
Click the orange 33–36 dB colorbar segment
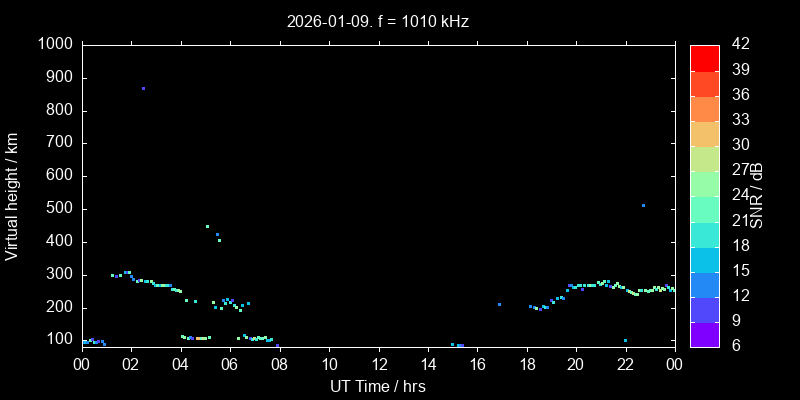point(705,108)
